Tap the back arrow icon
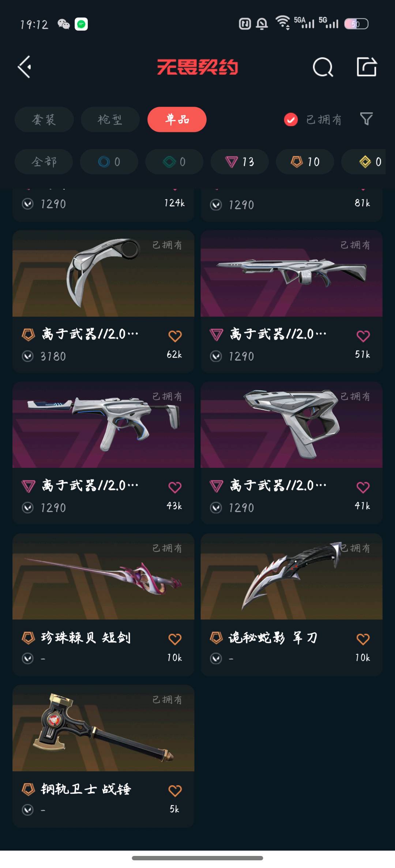 tap(25, 67)
